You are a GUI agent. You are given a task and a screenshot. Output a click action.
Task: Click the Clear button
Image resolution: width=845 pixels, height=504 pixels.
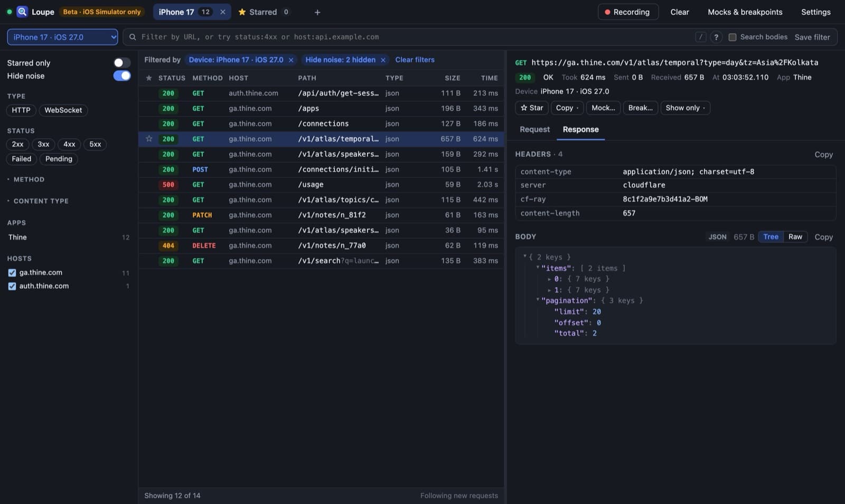pyautogui.click(x=680, y=12)
